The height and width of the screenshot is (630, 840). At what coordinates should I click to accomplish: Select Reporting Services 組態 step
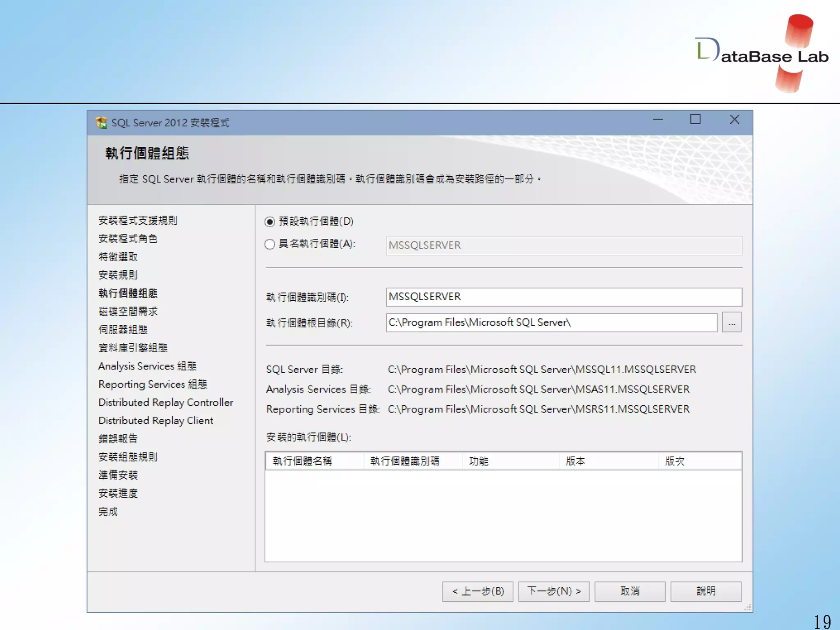pyautogui.click(x=153, y=384)
